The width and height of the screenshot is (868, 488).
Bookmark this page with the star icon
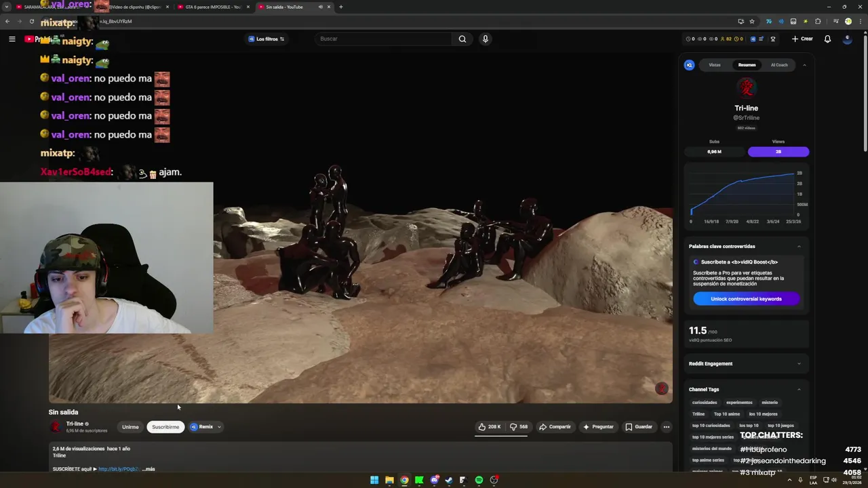point(752,21)
